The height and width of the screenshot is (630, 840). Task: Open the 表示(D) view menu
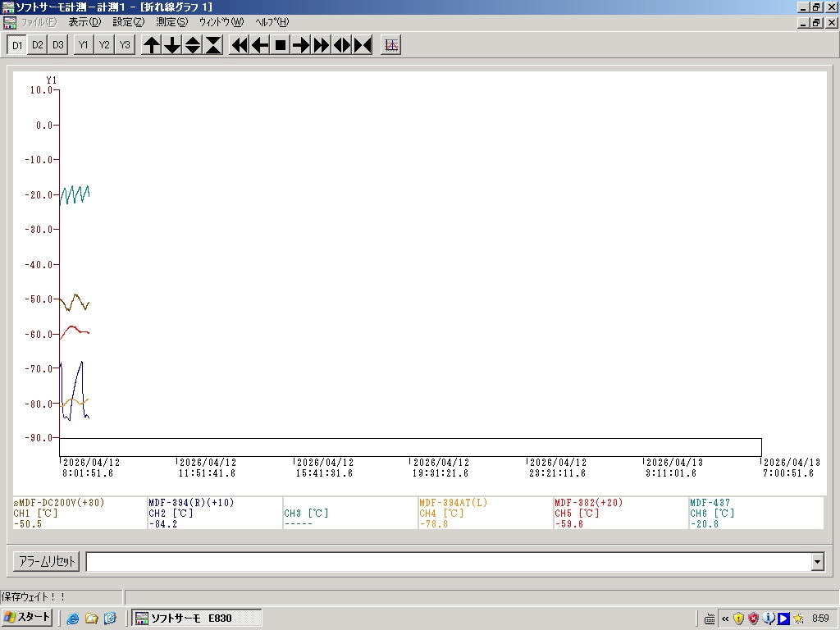(x=84, y=22)
